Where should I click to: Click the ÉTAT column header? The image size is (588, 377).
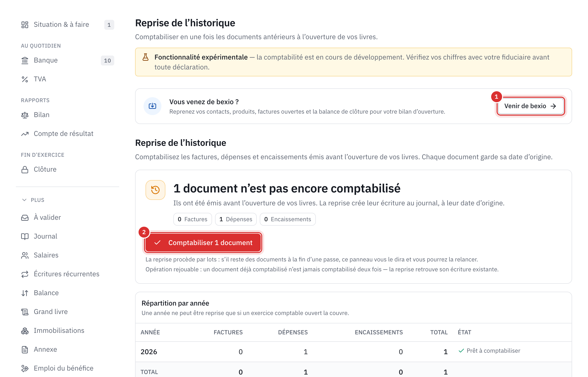(x=465, y=332)
